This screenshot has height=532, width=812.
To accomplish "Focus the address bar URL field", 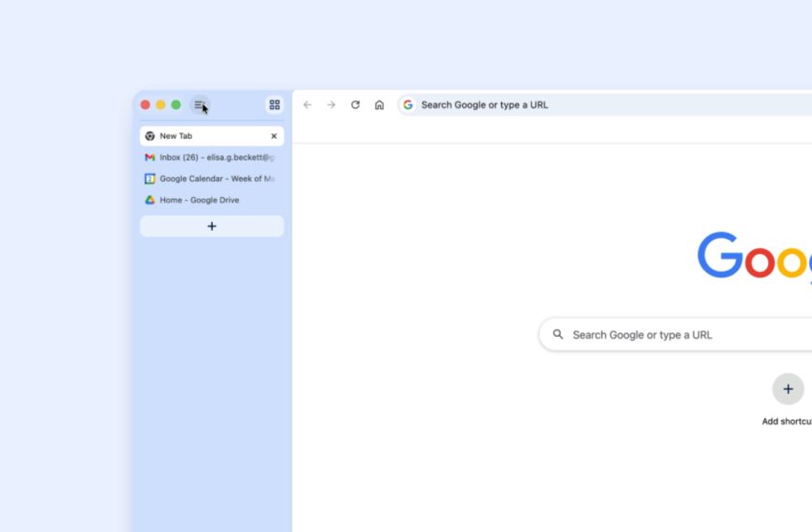I will (605, 105).
